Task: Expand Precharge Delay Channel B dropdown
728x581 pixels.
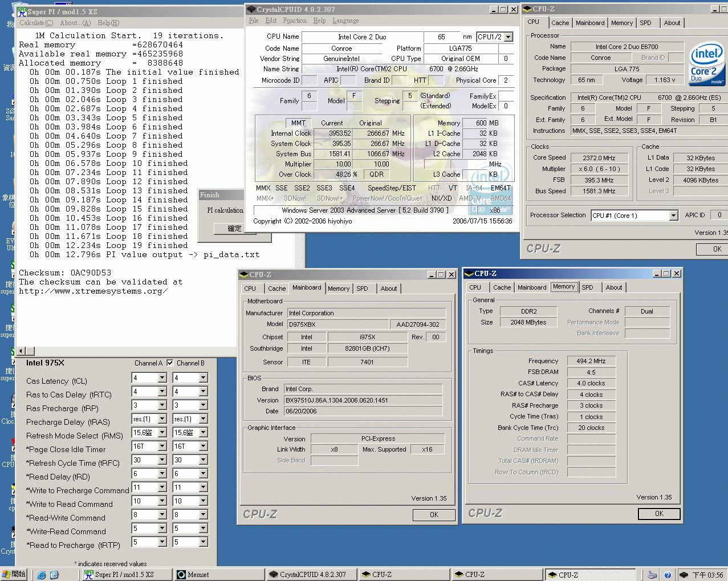Action: (x=204, y=419)
